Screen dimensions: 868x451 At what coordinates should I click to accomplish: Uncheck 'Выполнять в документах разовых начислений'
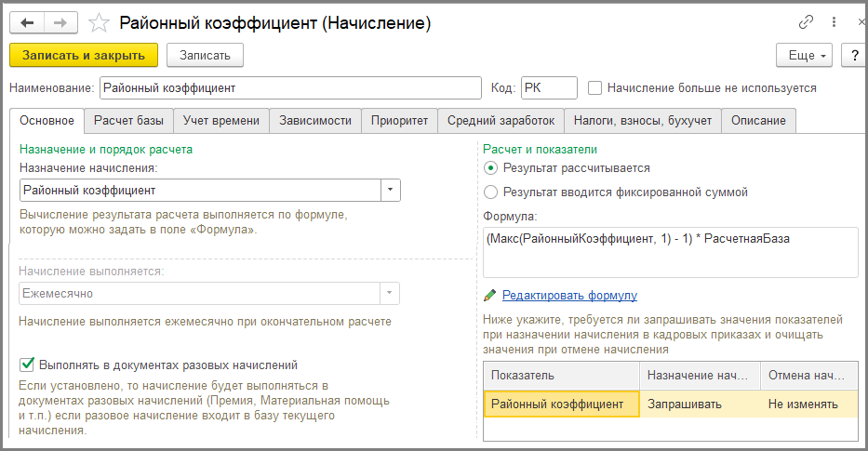[x=27, y=365]
